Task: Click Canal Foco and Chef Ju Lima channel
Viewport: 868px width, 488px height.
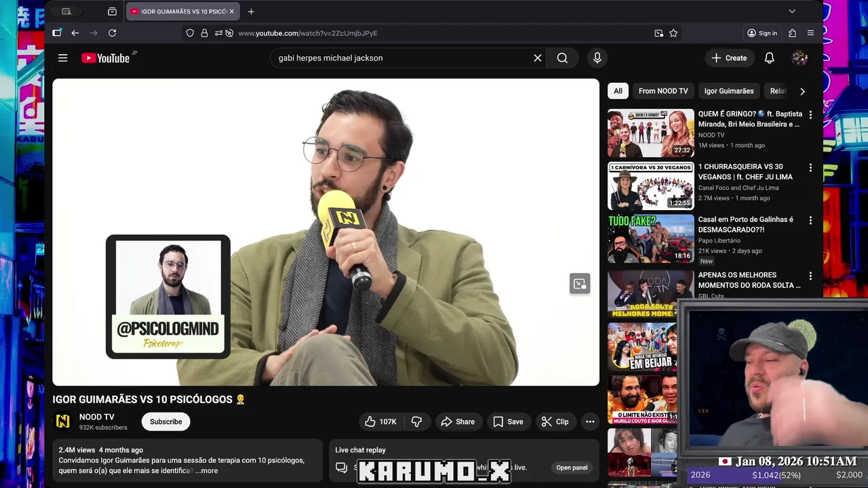Action: [x=738, y=188]
